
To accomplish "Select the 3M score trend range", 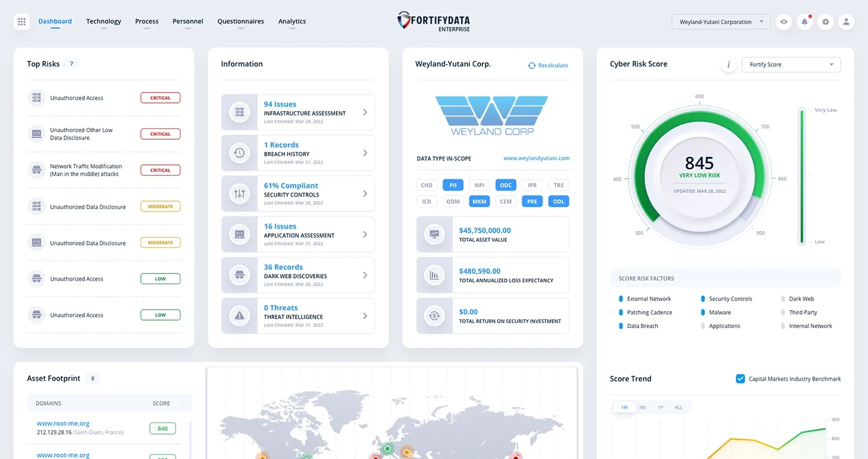I will tap(642, 408).
